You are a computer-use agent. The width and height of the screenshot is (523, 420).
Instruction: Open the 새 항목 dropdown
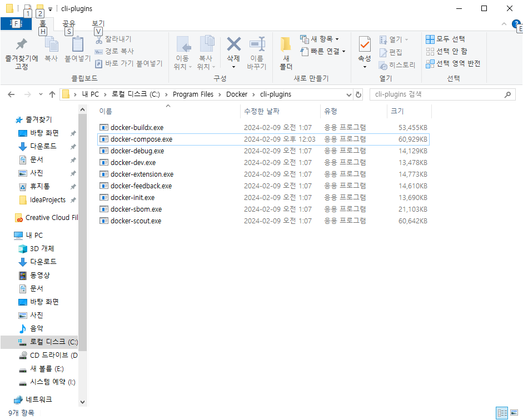pos(319,39)
